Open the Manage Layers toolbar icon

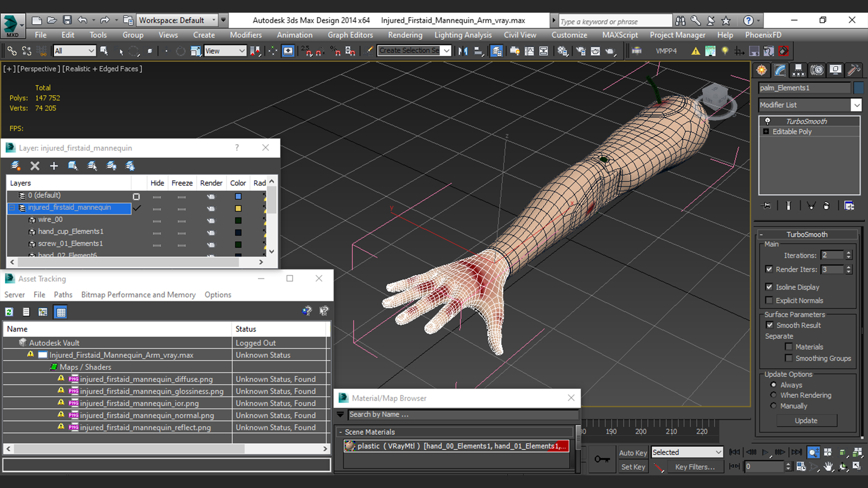(496, 51)
